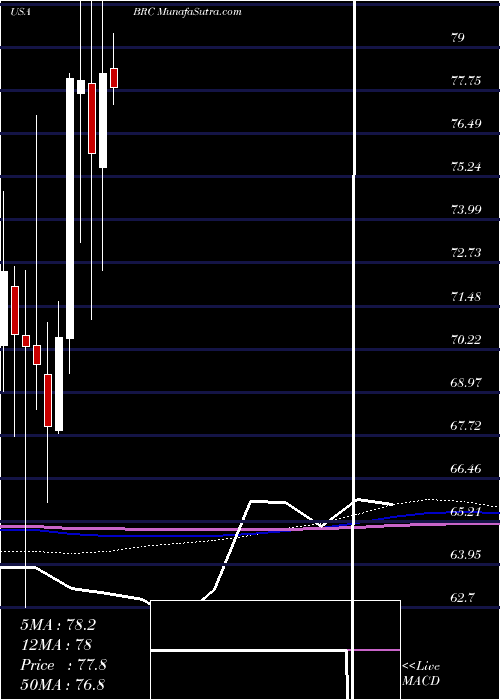Click the 62.7 price axis label

pos(464,598)
